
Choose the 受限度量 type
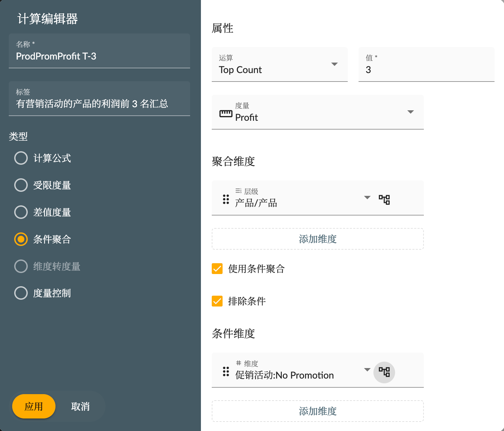point(21,185)
